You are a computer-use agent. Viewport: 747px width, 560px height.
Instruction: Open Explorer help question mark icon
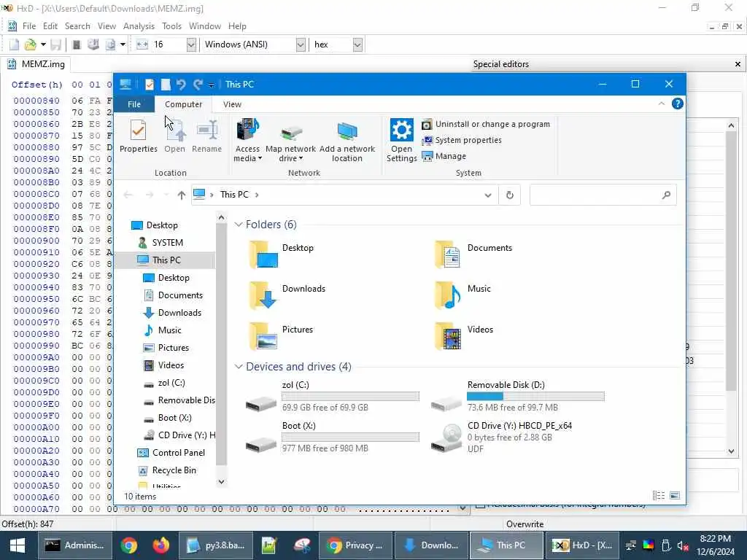click(x=677, y=104)
